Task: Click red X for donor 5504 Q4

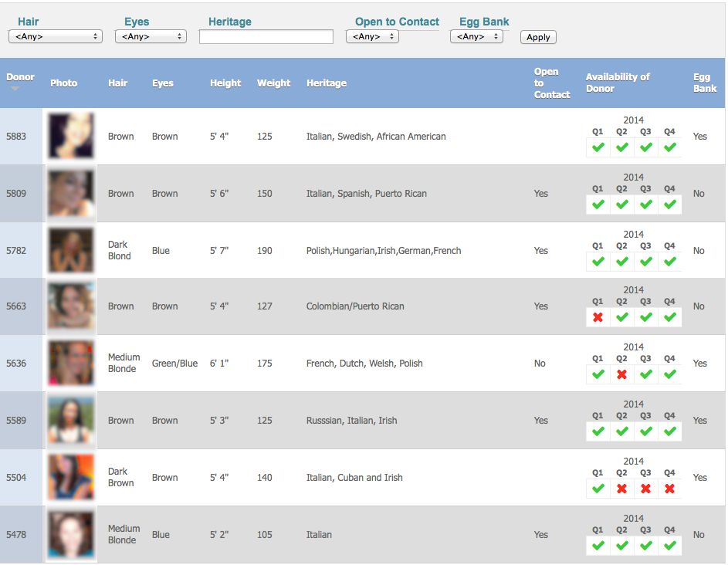Action: point(669,489)
